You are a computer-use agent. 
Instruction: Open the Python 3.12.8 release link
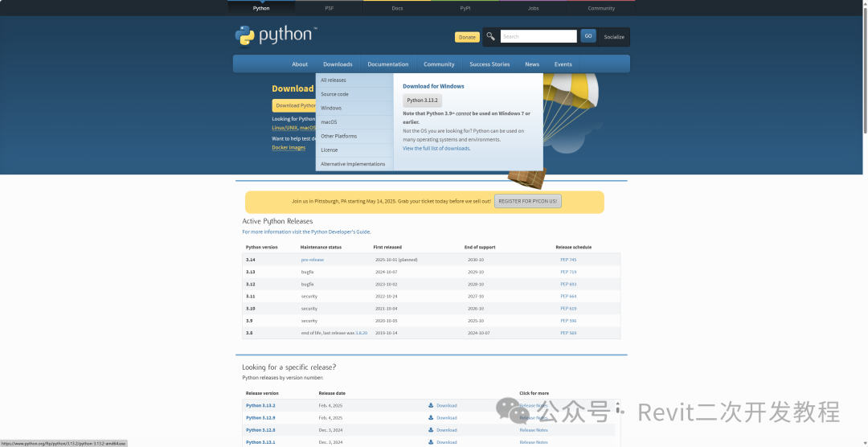pyautogui.click(x=260, y=430)
